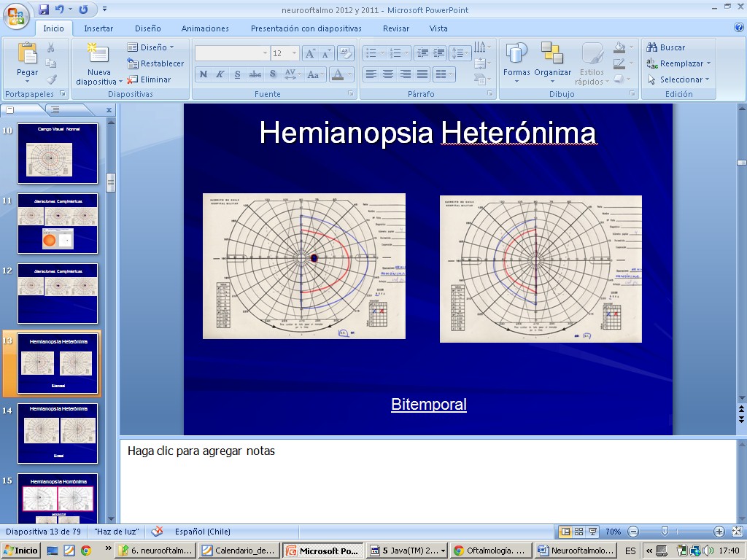Adjust the zoom level slider
747x560 pixels.
tap(665, 532)
